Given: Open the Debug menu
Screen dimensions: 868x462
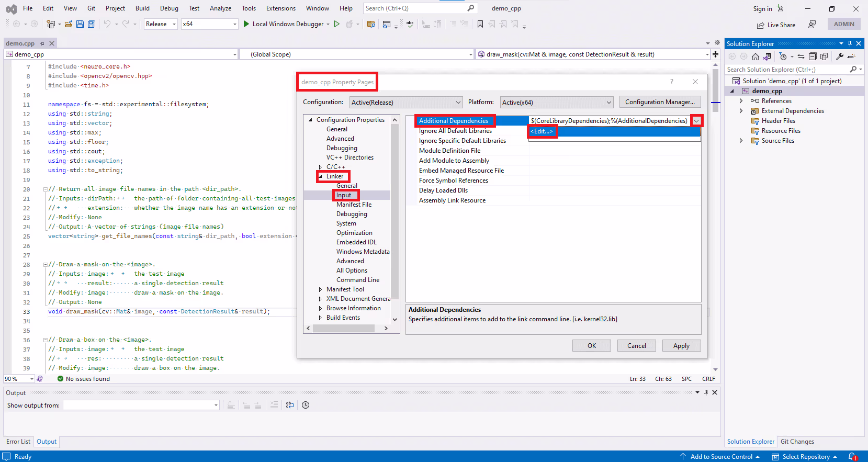Looking at the screenshot, I should coord(169,8).
